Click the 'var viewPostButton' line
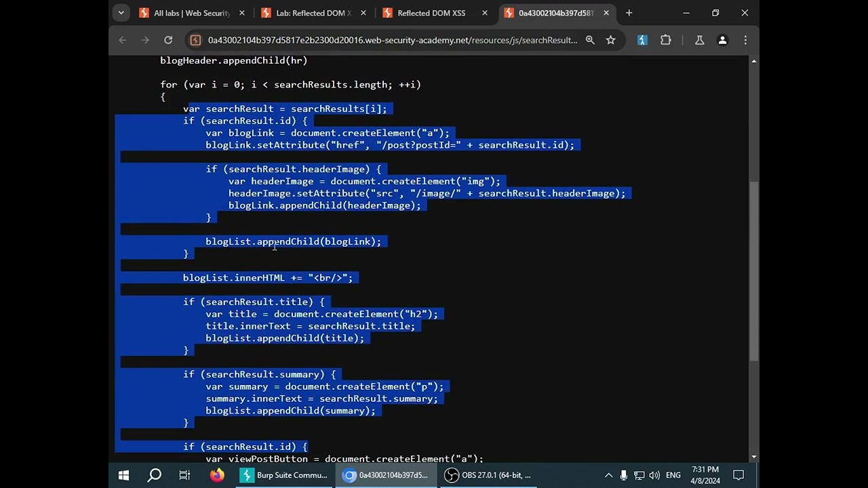 point(344,459)
